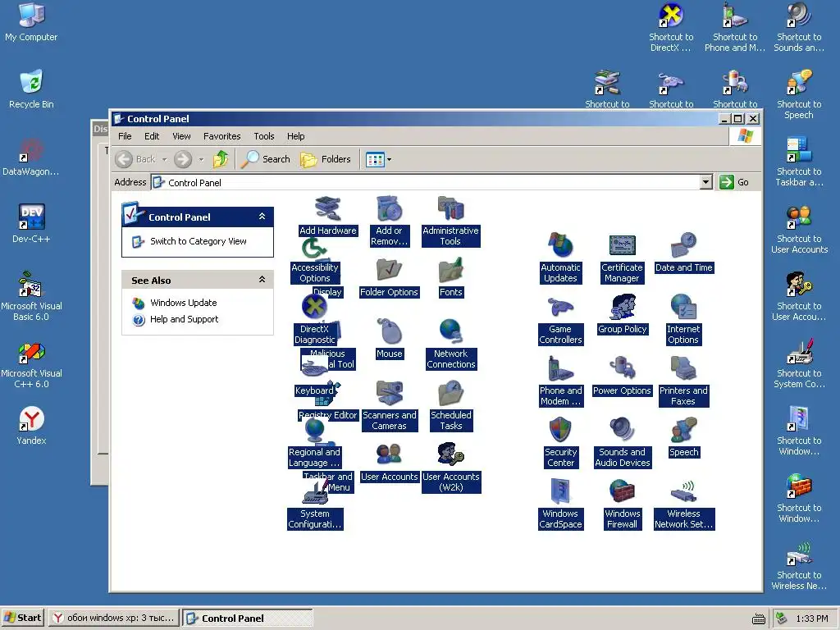Screen dimensions: 840x630
Task: Select the Recycle Bin desktop icon
Action: tap(31, 89)
